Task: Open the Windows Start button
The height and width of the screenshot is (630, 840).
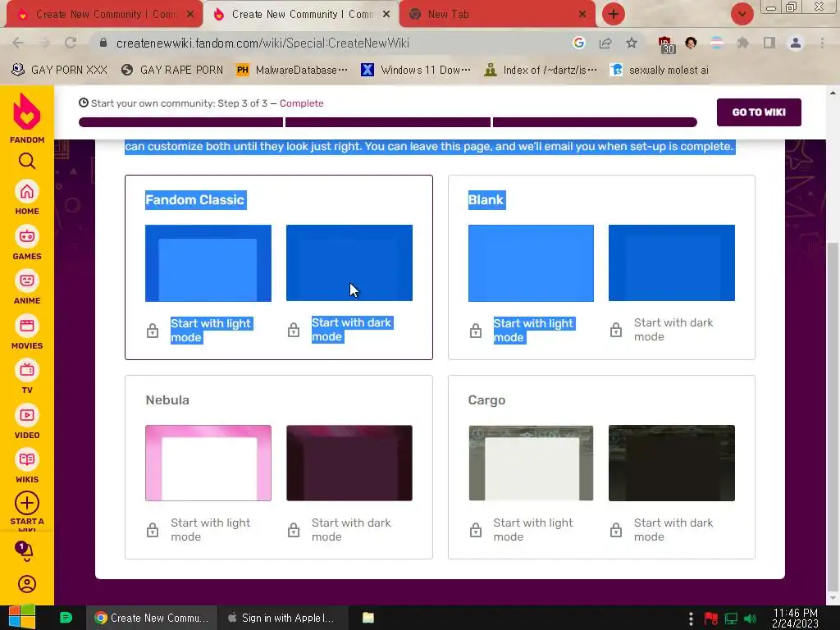Action: [x=22, y=618]
